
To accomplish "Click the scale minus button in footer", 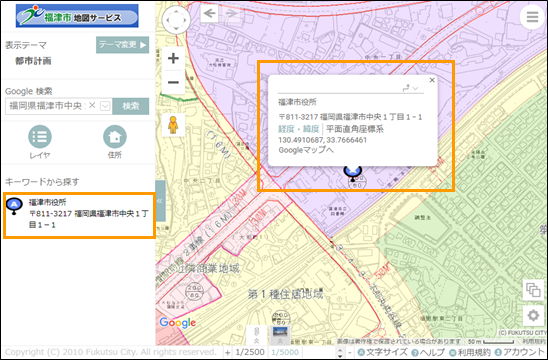I will pos(349,353).
